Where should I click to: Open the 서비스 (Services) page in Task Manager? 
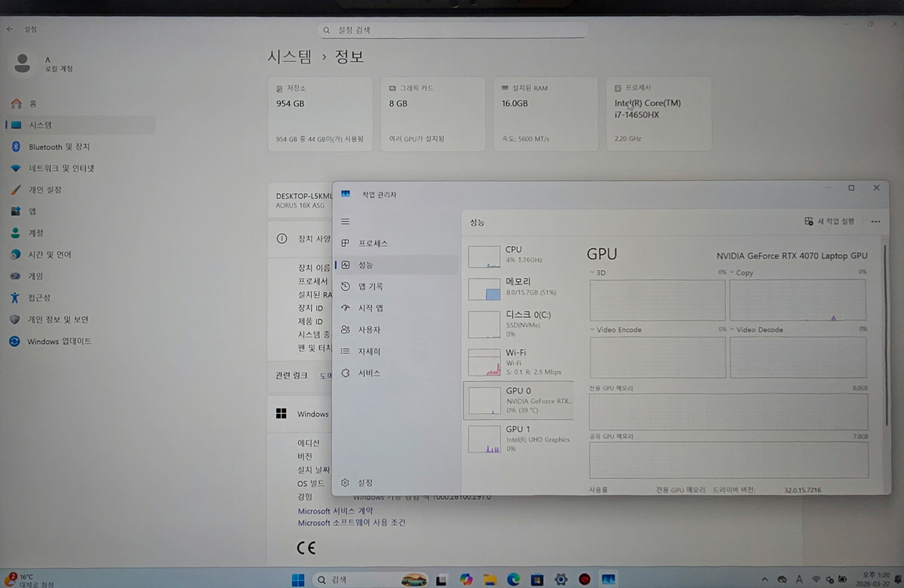[x=368, y=373]
